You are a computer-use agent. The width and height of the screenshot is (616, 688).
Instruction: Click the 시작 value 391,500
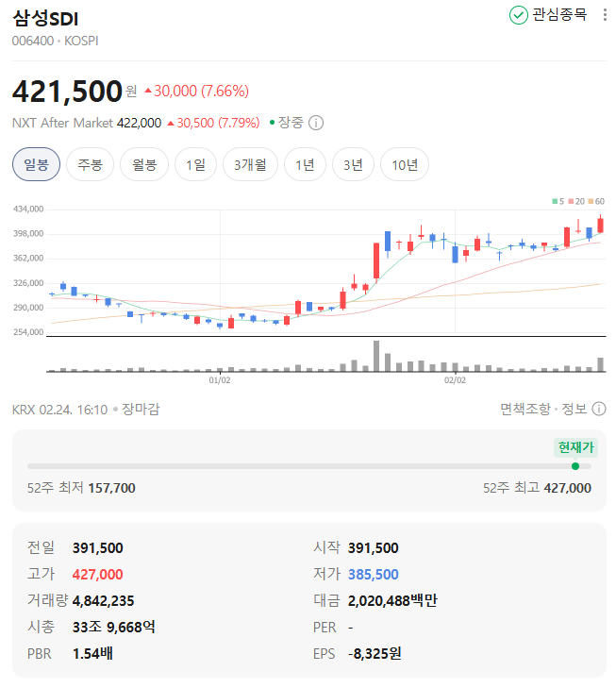point(374,548)
